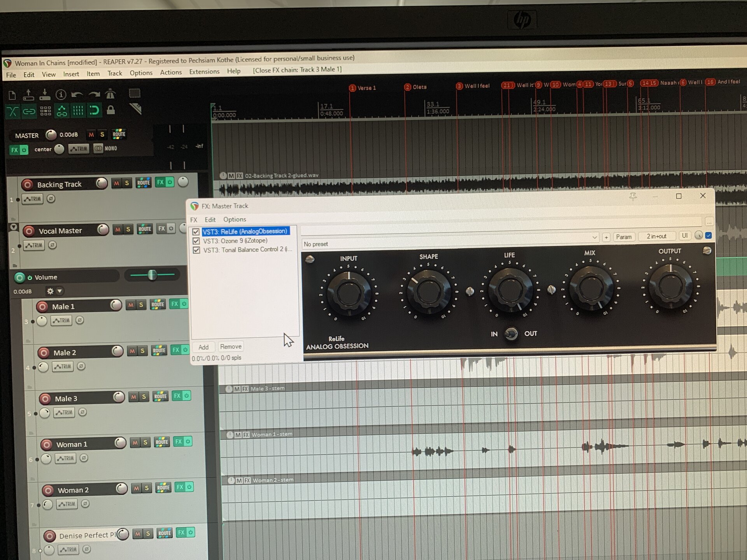
Task: Click the Open project toolbar icon
Action: (x=28, y=94)
